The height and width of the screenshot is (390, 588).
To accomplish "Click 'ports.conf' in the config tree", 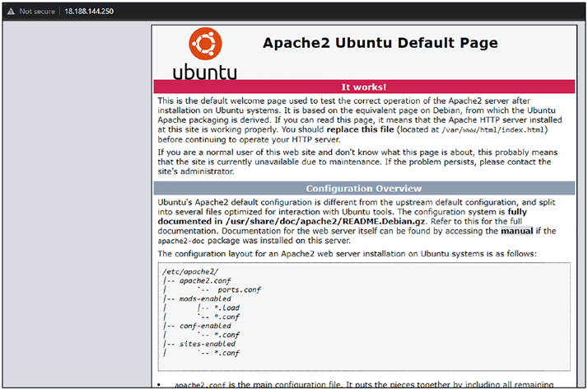I will tap(239, 289).
